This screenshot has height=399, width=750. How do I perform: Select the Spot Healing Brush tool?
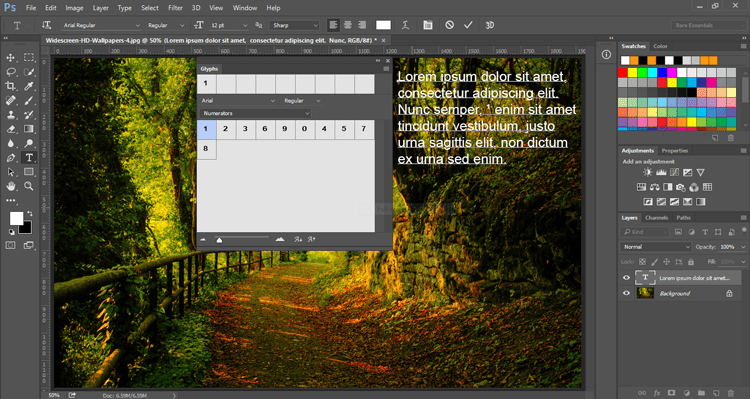pyautogui.click(x=10, y=101)
